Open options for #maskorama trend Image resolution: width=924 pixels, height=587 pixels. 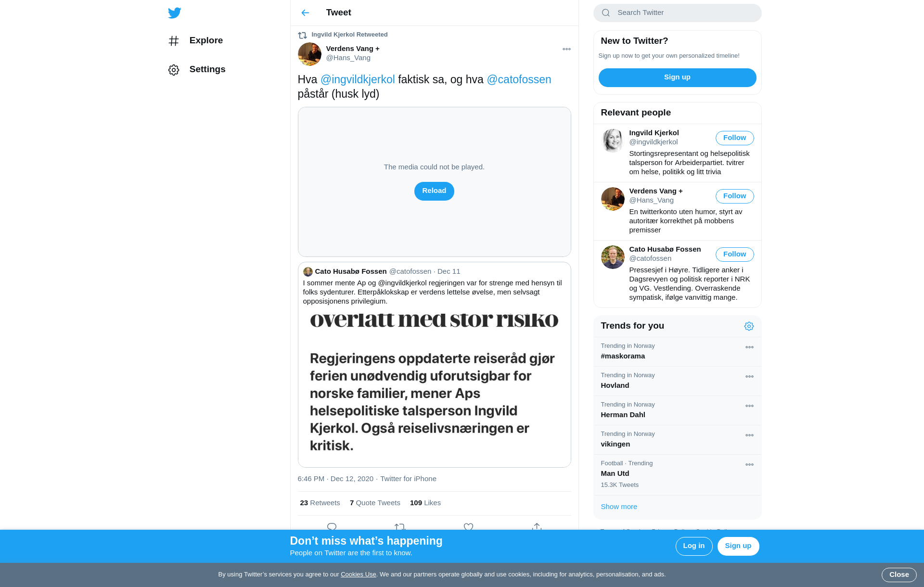pos(749,347)
